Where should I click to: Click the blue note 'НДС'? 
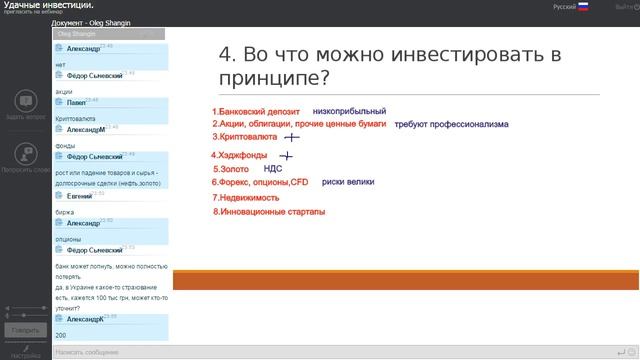coord(273,169)
